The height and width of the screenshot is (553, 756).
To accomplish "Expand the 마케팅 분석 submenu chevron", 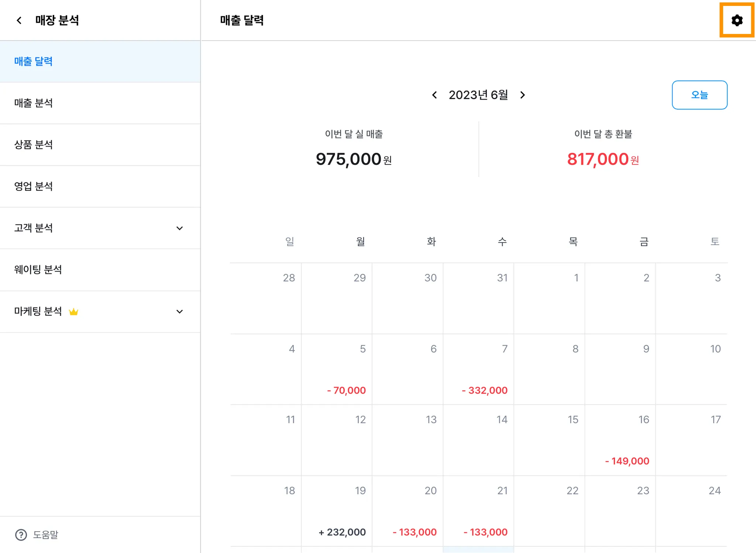I will 179,312.
